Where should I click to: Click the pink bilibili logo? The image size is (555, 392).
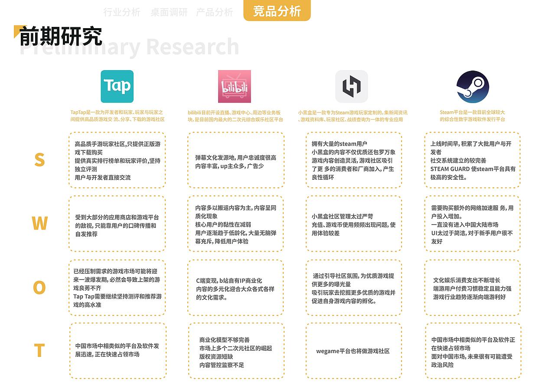[x=234, y=86]
